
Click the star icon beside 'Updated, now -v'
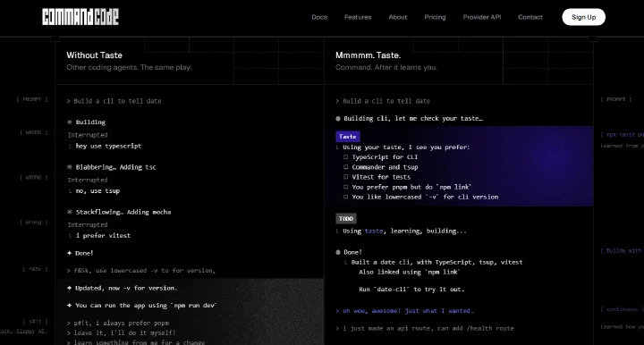pyautogui.click(x=70, y=288)
